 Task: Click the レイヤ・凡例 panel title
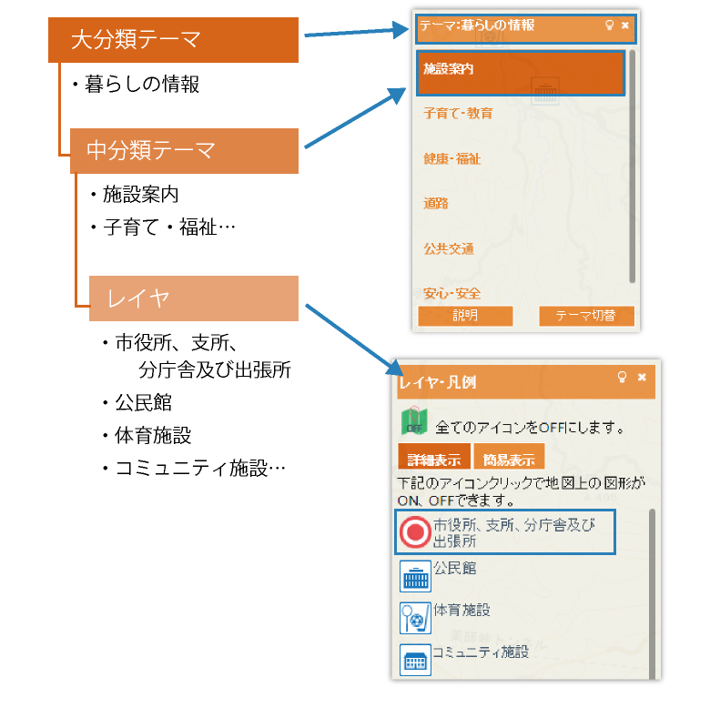438,382
